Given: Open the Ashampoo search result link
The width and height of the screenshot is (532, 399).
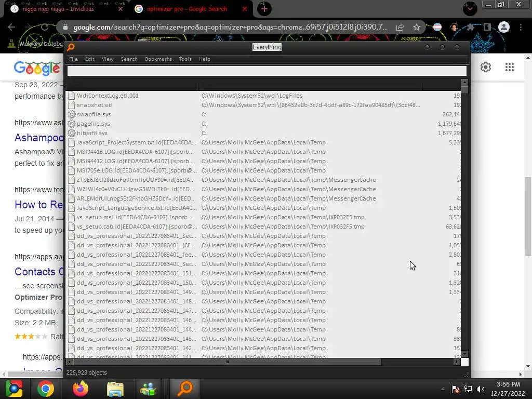Looking at the screenshot, I should point(39,138).
